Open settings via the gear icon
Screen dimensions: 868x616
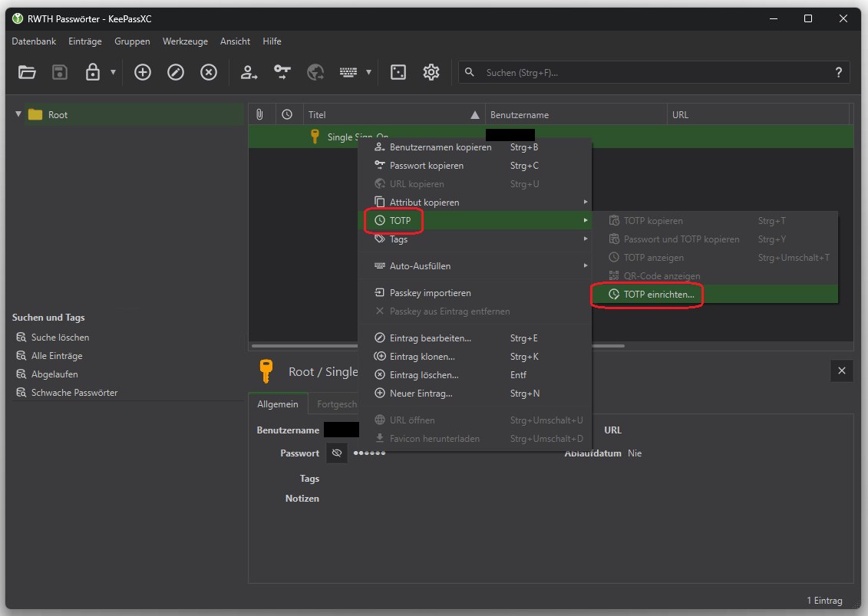click(x=431, y=72)
